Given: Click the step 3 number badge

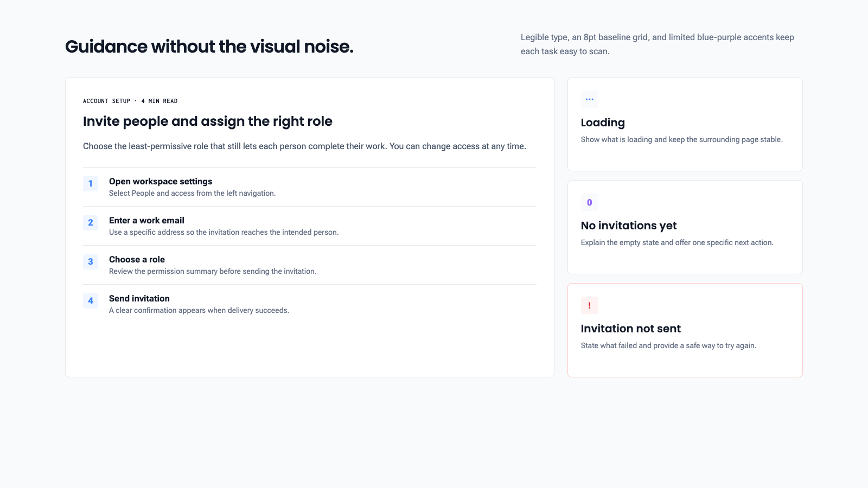Looking at the screenshot, I should pyautogui.click(x=91, y=262).
